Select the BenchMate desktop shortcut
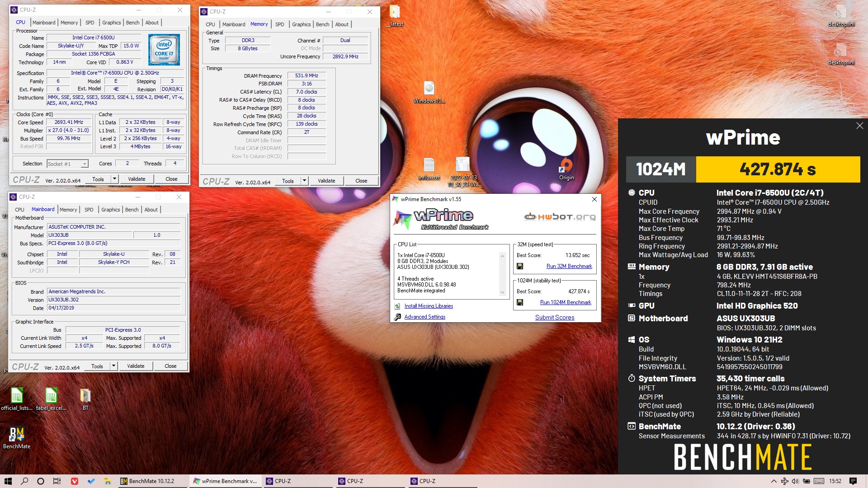 pos(17,437)
